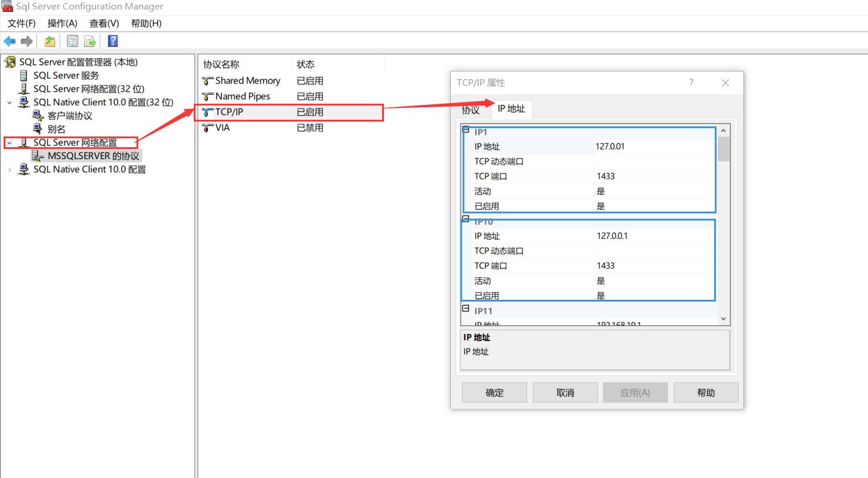Click the 确定 button to confirm

click(494, 392)
